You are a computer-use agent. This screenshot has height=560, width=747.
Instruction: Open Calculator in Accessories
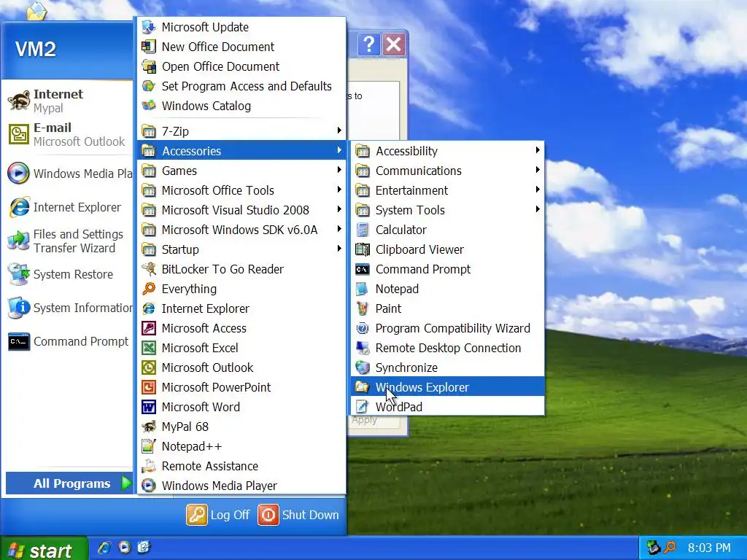click(447, 230)
